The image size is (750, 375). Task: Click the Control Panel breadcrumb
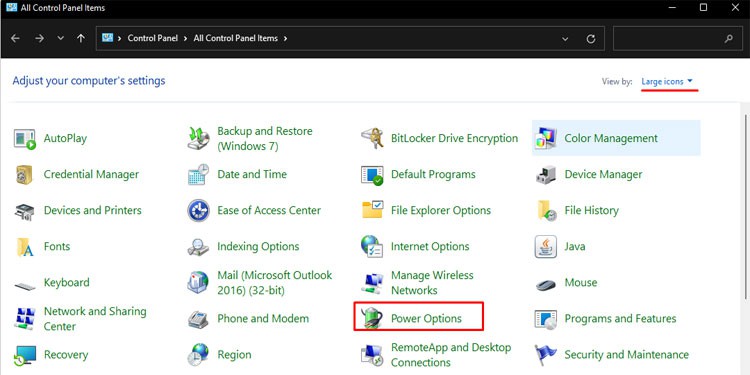(x=153, y=38)
